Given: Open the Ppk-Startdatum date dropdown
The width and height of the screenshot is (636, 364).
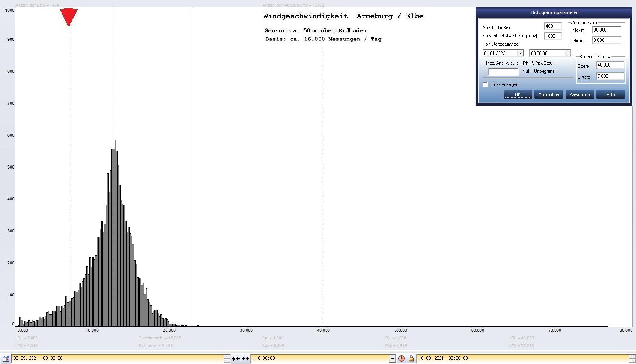Looking at the screenshot, I should point(520,53).
